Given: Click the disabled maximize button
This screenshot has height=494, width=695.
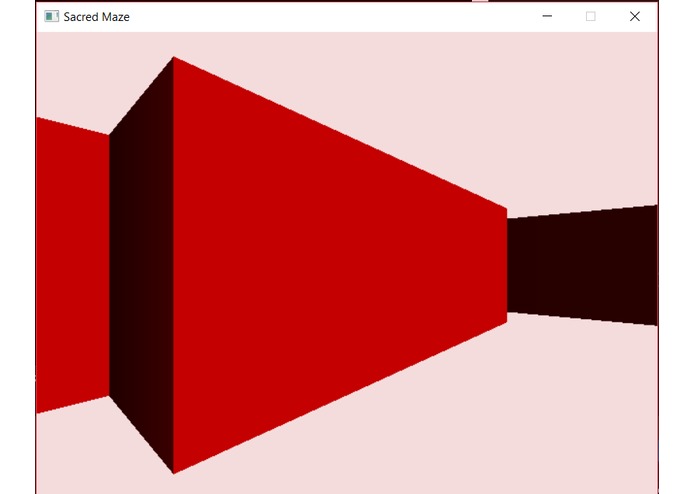Looking at the screenshot, I should (590, 16).
